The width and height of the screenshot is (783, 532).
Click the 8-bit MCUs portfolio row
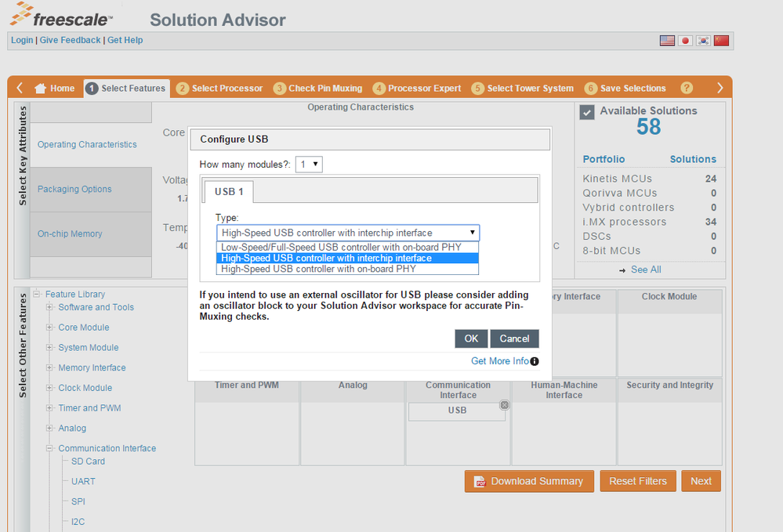tap(649, 251)
